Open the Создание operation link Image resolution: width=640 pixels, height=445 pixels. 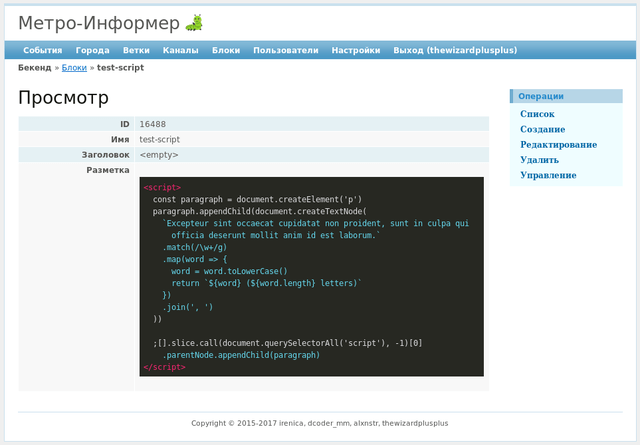click(x=542, y=129)
